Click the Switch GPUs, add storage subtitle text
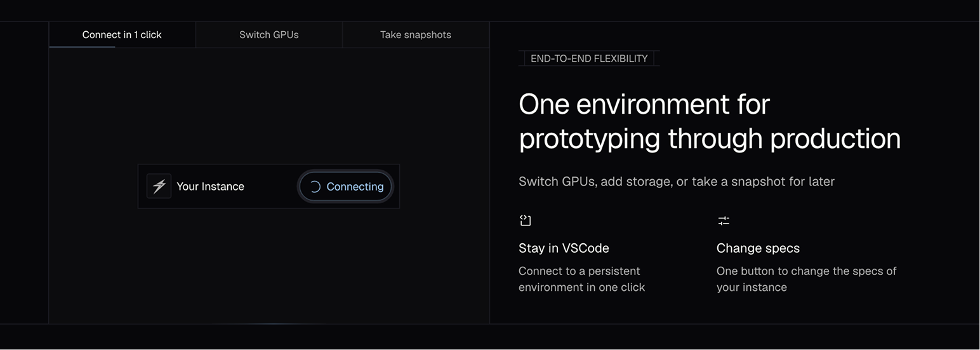980x350 pixels. 677,182
